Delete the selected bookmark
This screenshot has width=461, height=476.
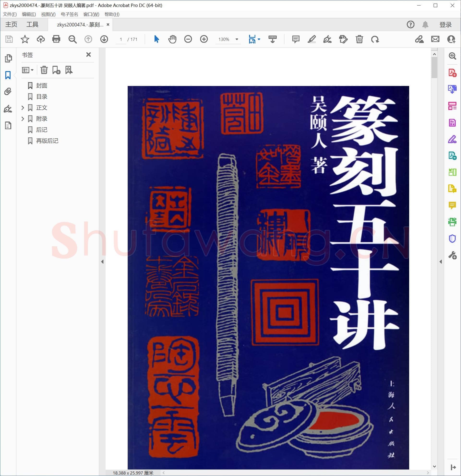(x=44, y=70)
